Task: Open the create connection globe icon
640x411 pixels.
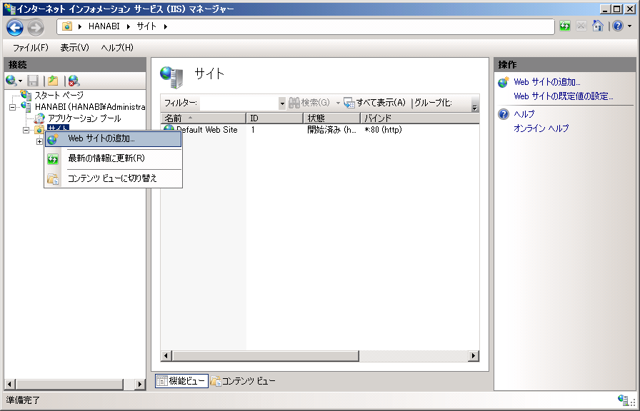Action: tap(11, 80)
